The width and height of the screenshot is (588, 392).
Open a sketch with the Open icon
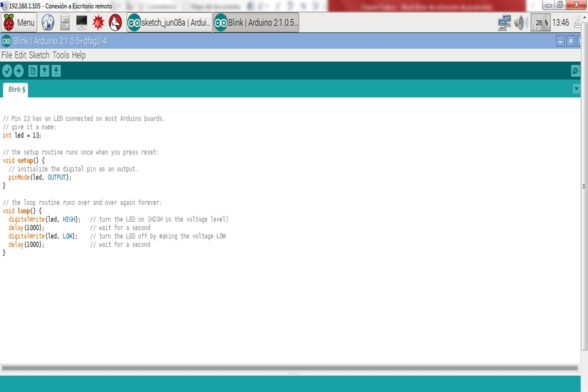point(45,71)
